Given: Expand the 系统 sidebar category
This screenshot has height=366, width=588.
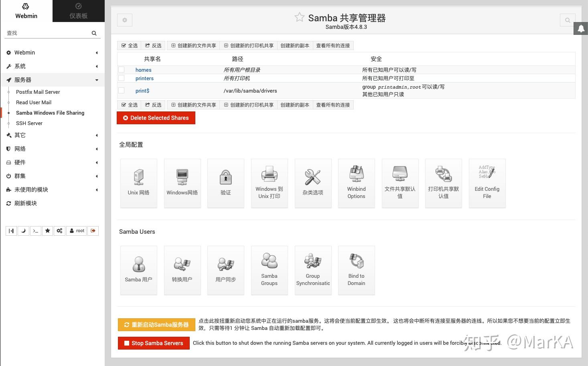Looking at the screenshot, I should pos(52,66).
